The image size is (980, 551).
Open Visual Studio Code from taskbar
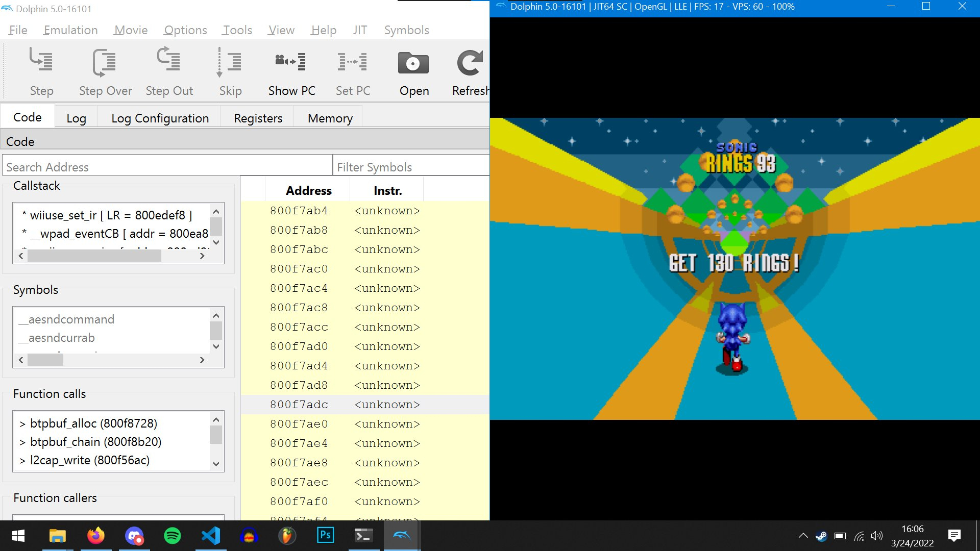click(210, 536)
